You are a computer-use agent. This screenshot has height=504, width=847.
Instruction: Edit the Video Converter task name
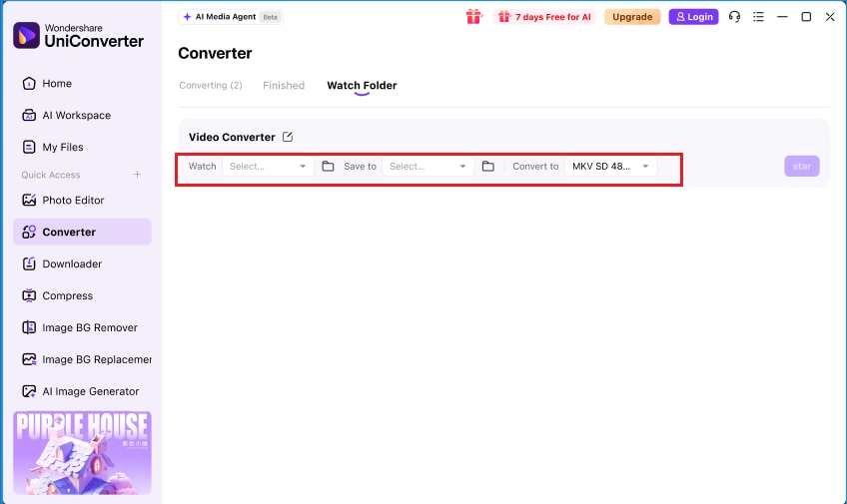click(288, 137)
